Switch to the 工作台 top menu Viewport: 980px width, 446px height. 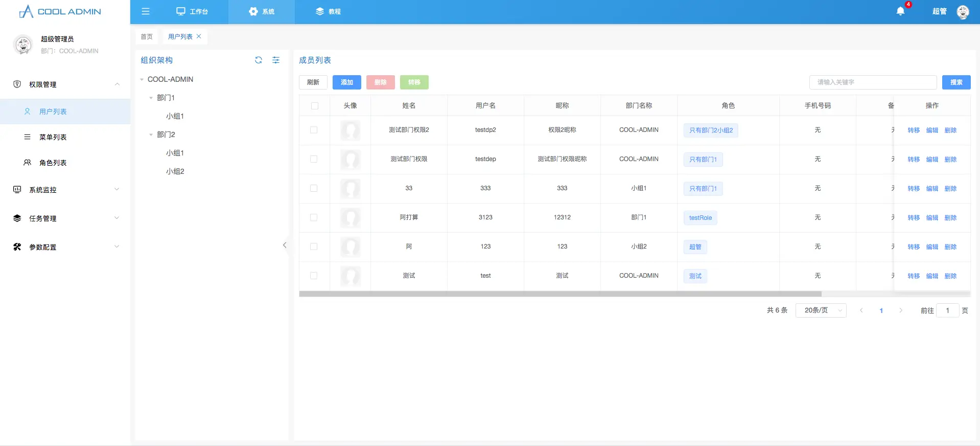192,11
